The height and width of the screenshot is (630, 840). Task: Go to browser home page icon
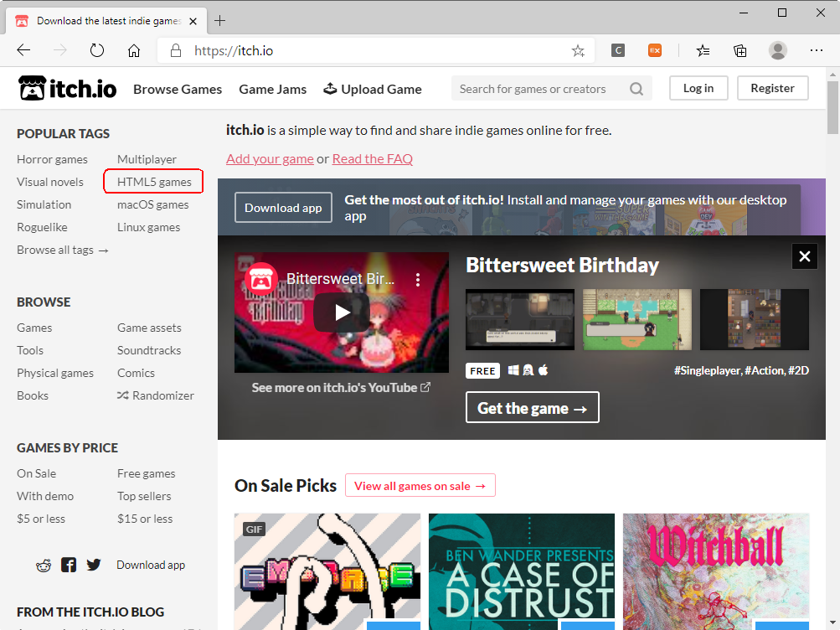[x=134, y=50]
